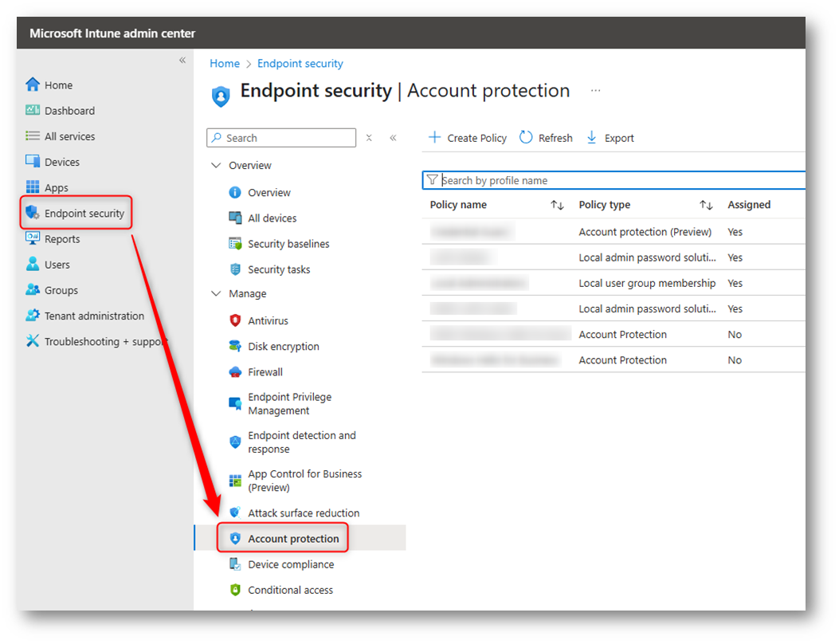
Task: Select Firewall menu item
Action: pyautogui.click(x=265, y=372)
